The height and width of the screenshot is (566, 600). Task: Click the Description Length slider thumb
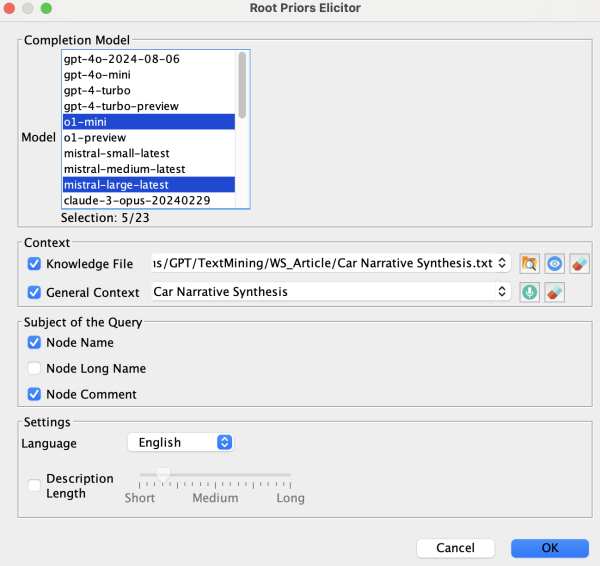[163, 475]
